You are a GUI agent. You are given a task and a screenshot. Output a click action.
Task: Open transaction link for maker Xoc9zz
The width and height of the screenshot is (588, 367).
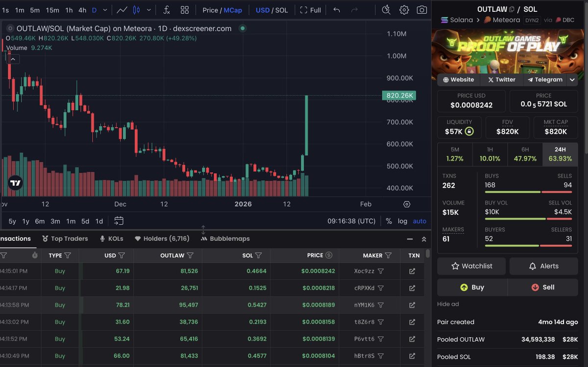(x=412, y=271)
